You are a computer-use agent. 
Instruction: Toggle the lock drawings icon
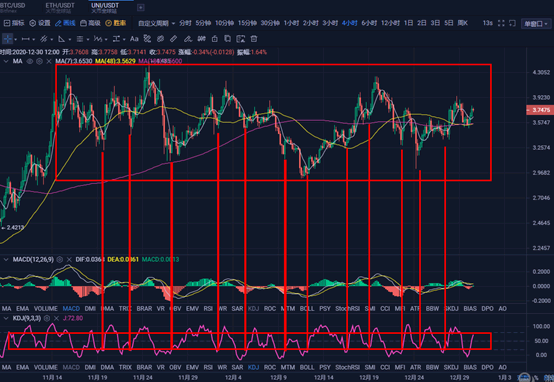214,39
